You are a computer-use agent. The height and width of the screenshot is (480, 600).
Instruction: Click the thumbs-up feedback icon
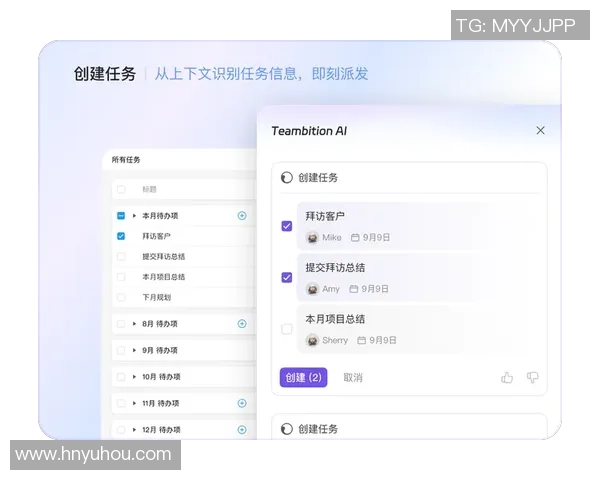click(x=507, y=377)
